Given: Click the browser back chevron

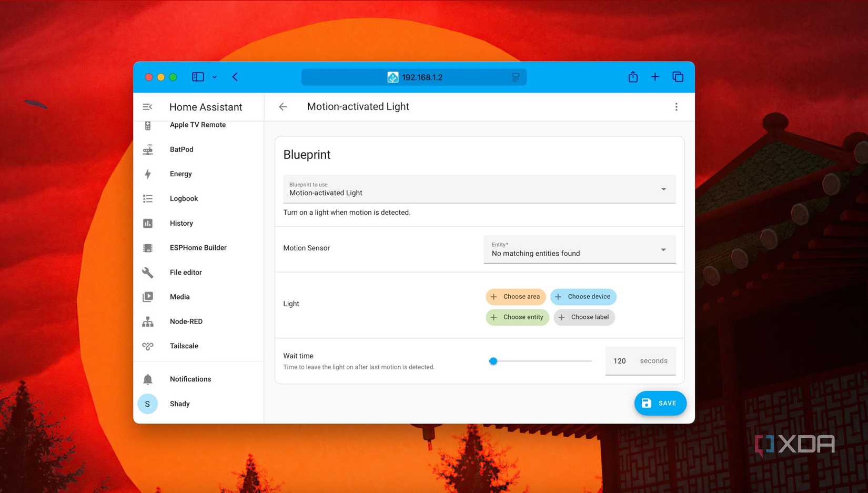Looking at the screenshot, I should tap(235, 77).
